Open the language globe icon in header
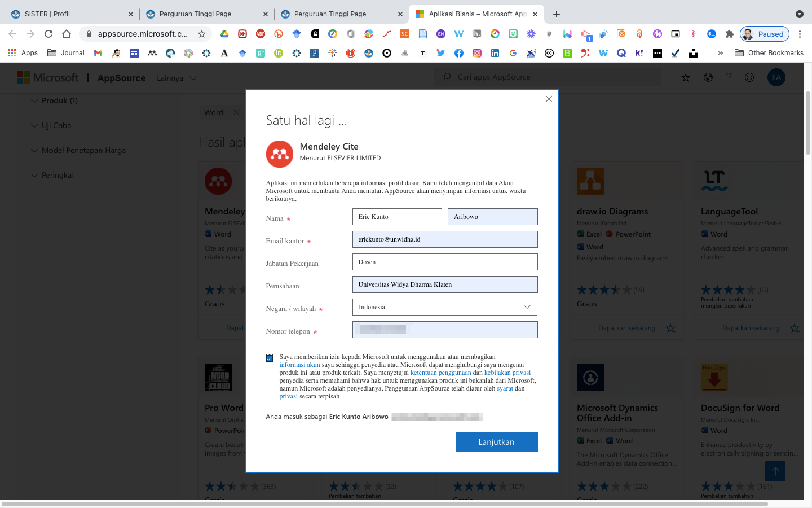The width and height of the screenshot is (812, 508). pyautogui.click(x=708, y=77)
